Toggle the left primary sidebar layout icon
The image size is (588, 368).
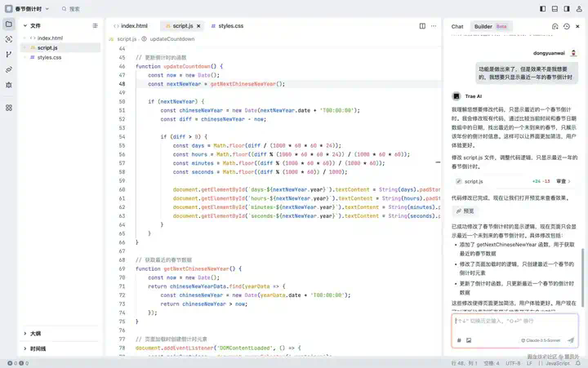click(542, 9)
